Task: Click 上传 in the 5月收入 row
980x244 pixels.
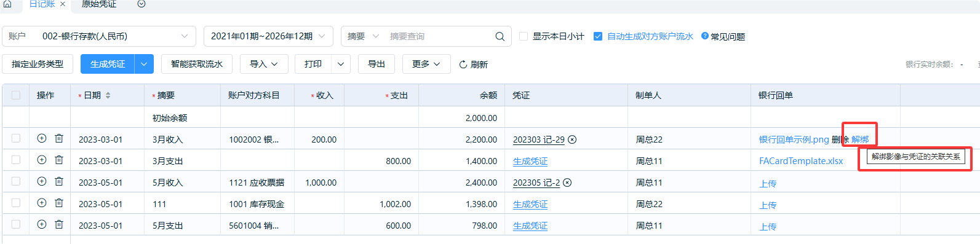Action: pyautogui.click(x=768, y=183)
